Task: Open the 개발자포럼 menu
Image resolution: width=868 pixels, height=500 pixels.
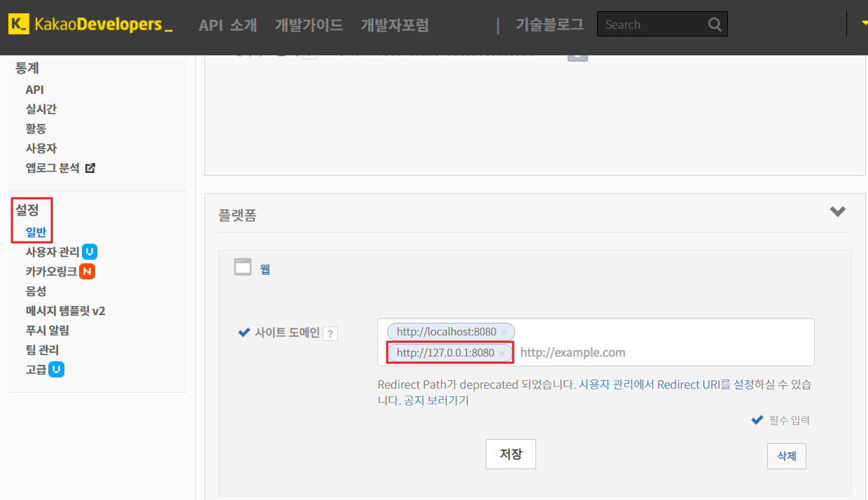Action: click(395, 25)
